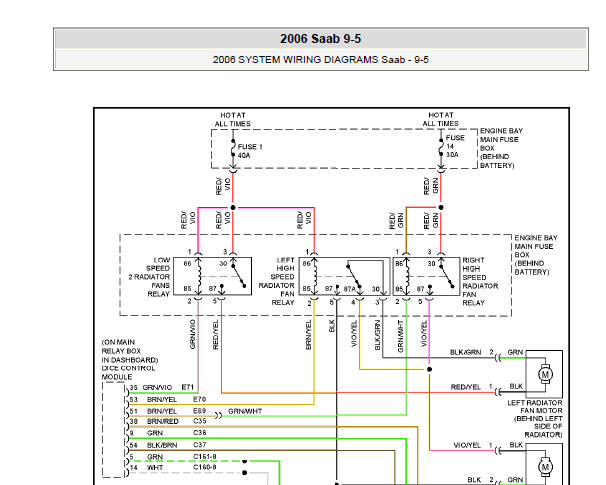Select connector label 'C37'

(200, 445)
